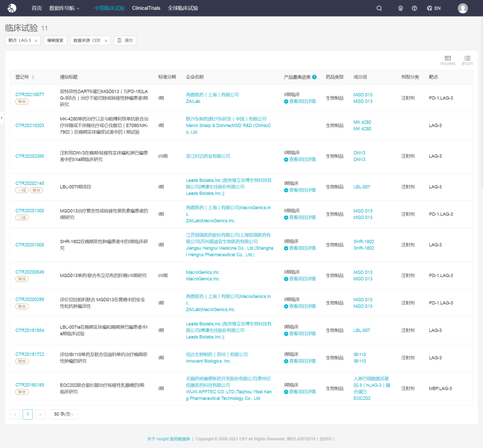Viewport: 483px width, 448px height.
Task: View 查看项目详情 for CTR20202145 row
Action: point(300,190)
